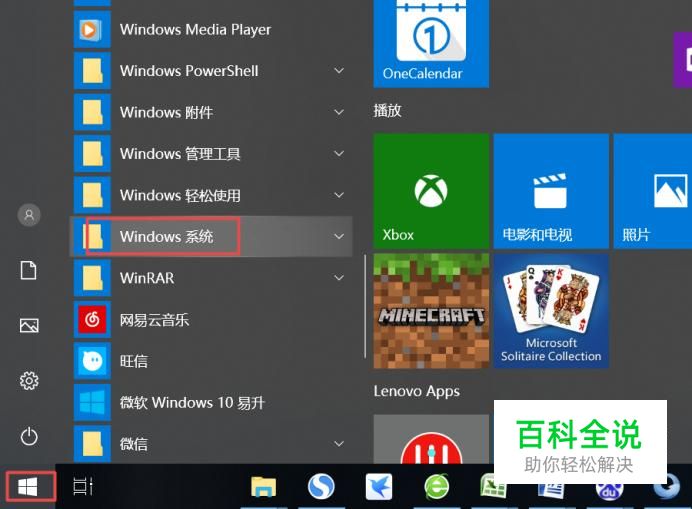The width and height of the screenshot is (692, 509).
Task: Click the Windows Start button
Action: [28, 486]
